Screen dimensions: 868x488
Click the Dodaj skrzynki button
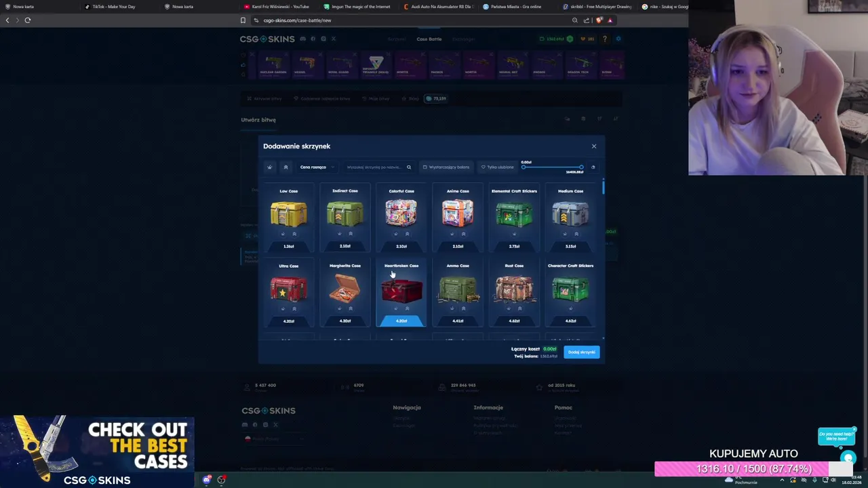pyautogui.click(x=582, y=352)
